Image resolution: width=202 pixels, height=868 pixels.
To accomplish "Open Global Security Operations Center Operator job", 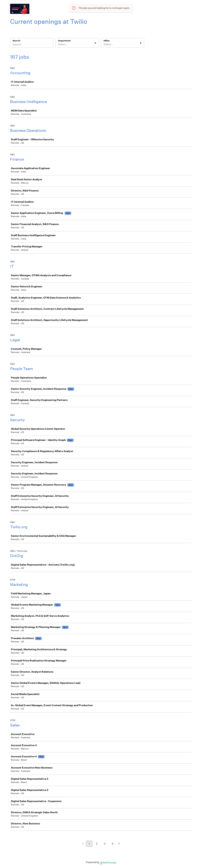I will 101,430.
